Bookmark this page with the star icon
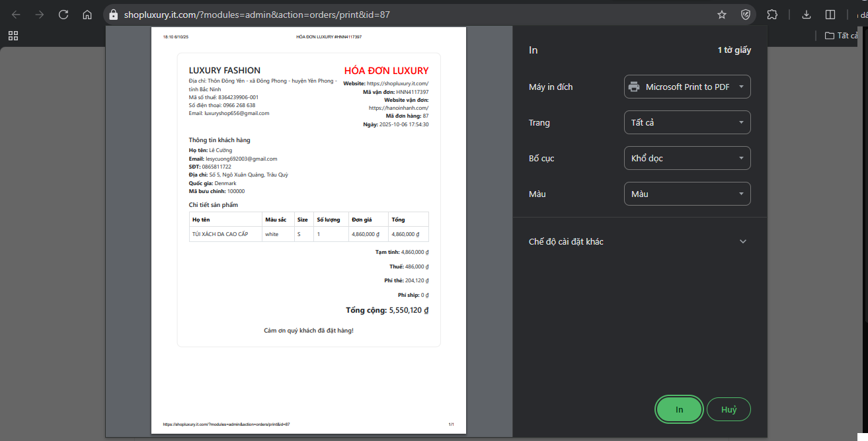 722,15
